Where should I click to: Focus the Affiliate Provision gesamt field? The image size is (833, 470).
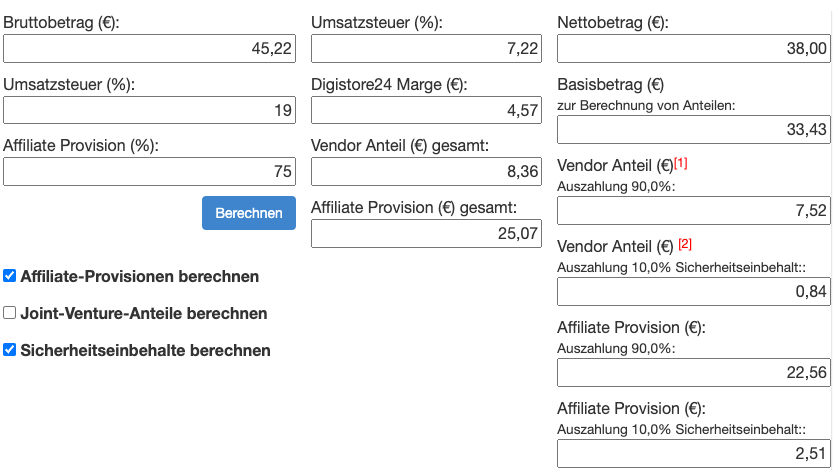click(427, 233)
